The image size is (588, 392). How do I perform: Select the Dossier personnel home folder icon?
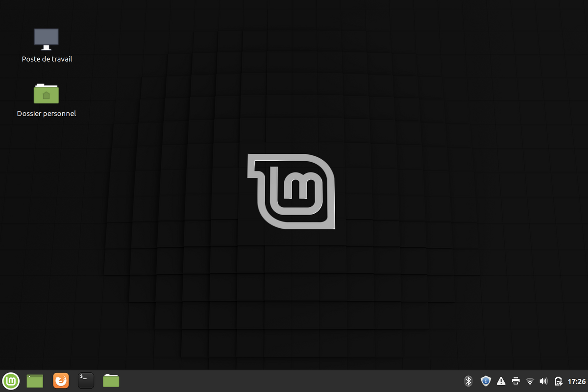[x=46, y=93]
